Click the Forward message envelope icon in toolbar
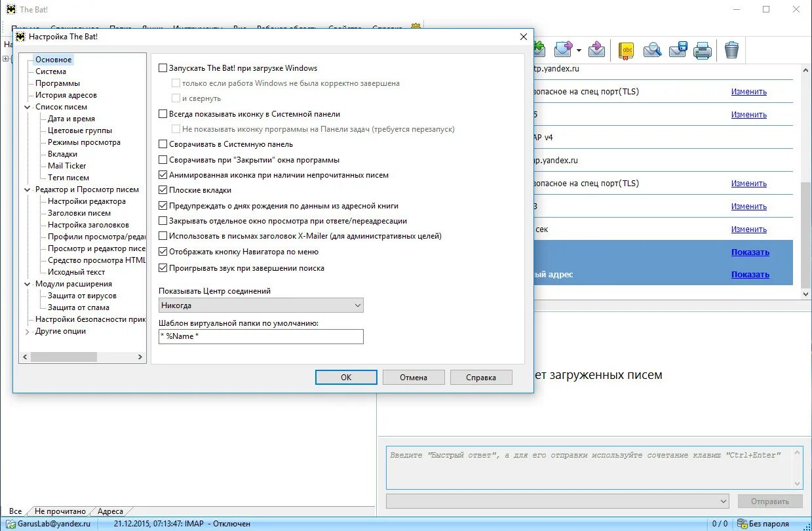This screenshot has width=812, height=531. 564,50
